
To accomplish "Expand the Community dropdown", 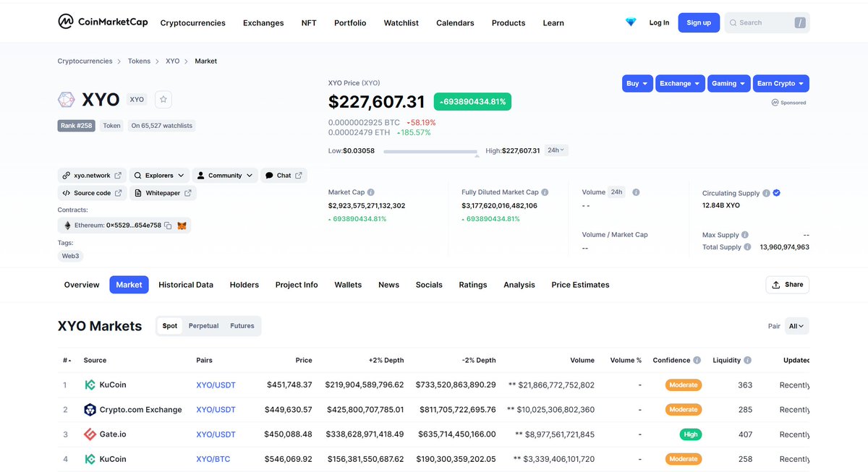I will coord(225,175).
